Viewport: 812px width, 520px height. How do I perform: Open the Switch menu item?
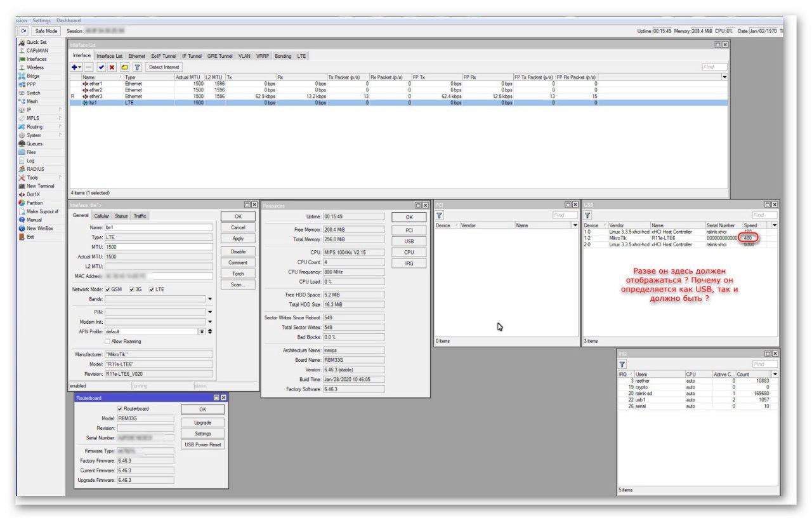(x=33, y=93)
